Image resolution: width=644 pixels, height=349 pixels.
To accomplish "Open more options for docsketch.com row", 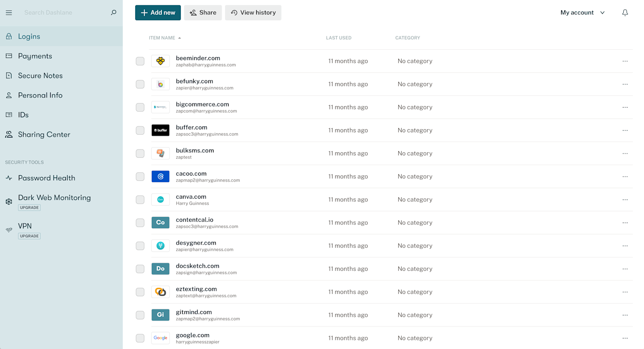I will pos(625,269).
